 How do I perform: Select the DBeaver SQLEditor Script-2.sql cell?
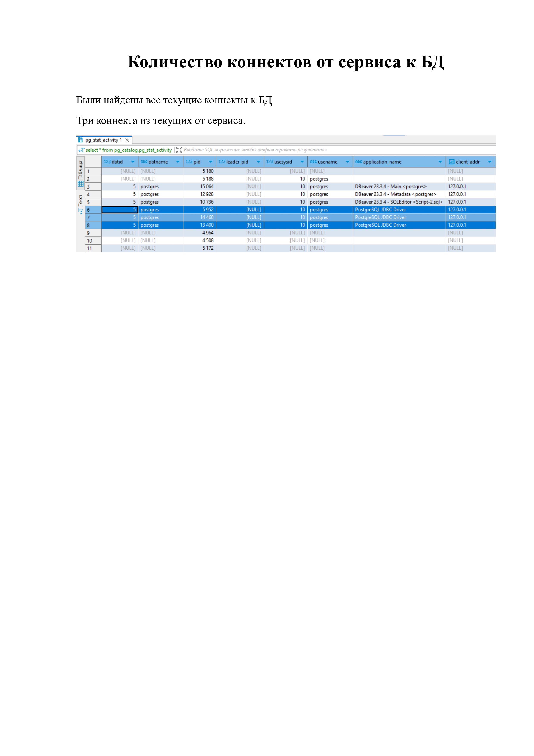pyautogui.click(x=398, y=202)
